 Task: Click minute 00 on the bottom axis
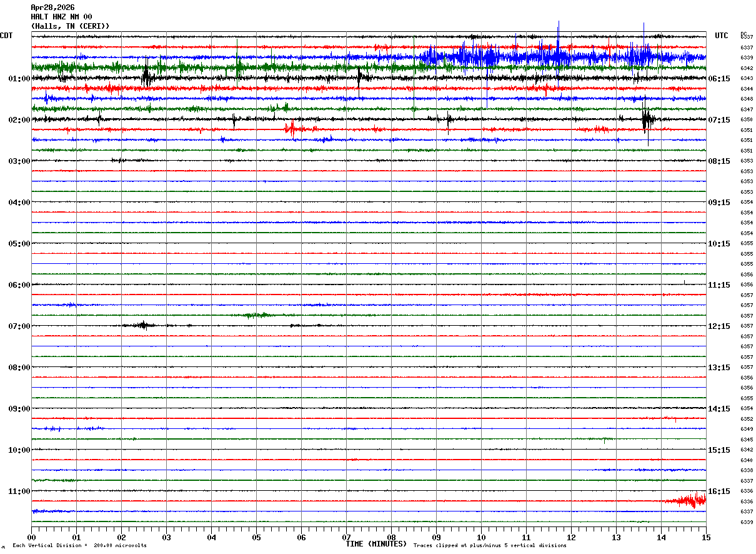[x=31, y=537]
